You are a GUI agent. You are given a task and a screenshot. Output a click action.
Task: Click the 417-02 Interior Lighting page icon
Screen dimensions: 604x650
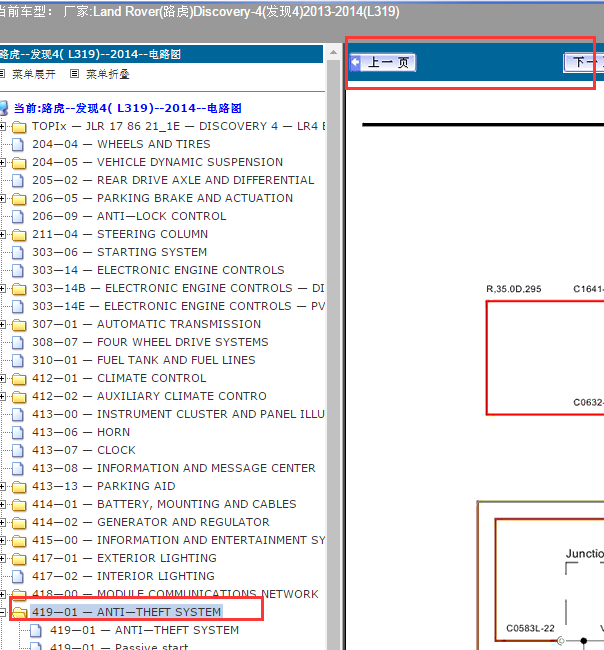[18, 577]
